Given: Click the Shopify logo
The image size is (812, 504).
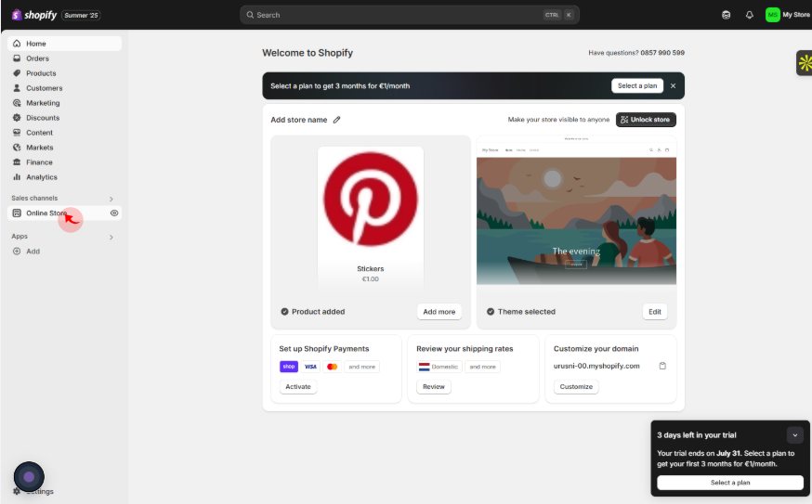Looking at the screenshot, I should tap(34, 15).
